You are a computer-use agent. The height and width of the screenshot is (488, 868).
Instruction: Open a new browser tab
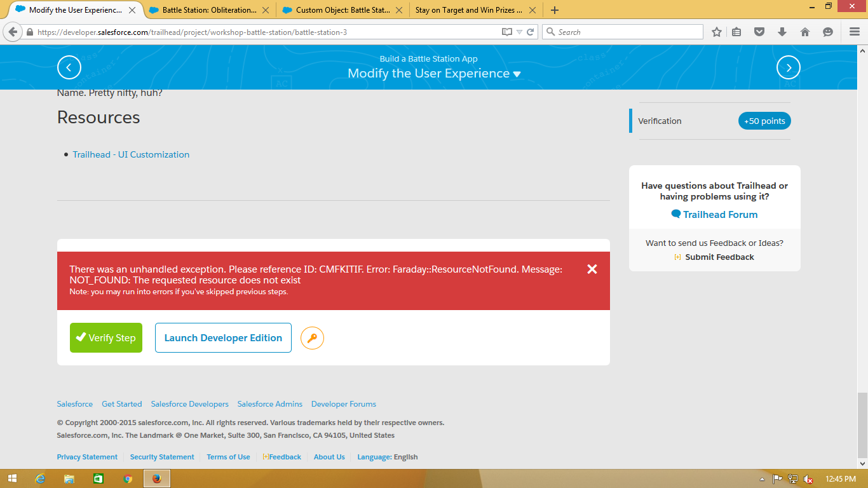point(555,10)
